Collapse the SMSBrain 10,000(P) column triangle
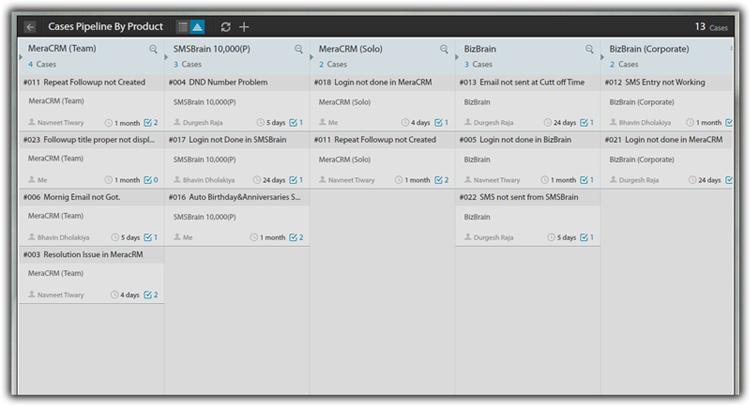The image size is (750, 406). [x=166, y=56]
